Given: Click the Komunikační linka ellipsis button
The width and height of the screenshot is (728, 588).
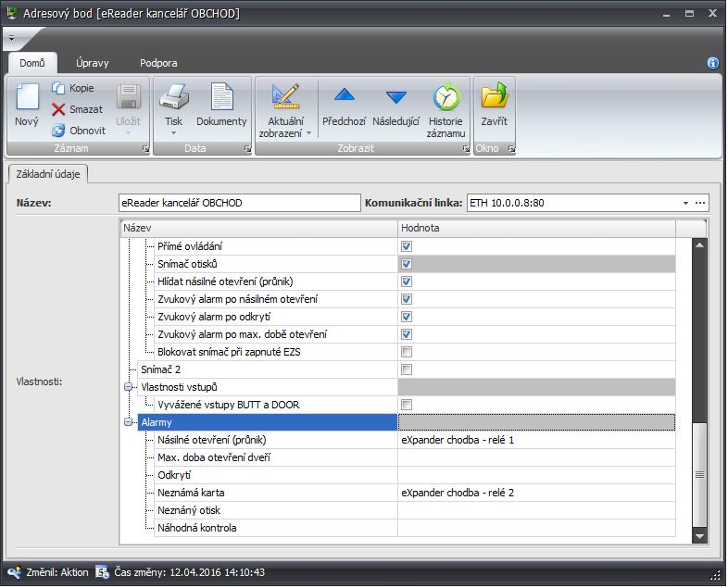Looking at the screenshot, I should (x=700, y=204).
